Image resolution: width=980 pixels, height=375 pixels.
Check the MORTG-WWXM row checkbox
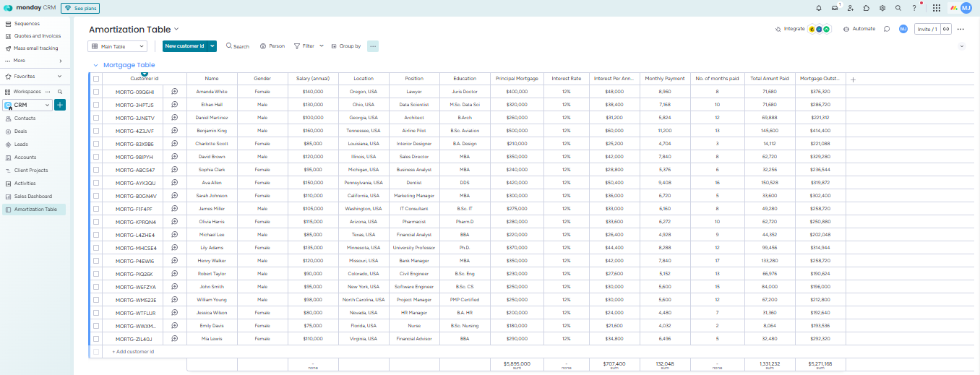(x=96, y=326)
